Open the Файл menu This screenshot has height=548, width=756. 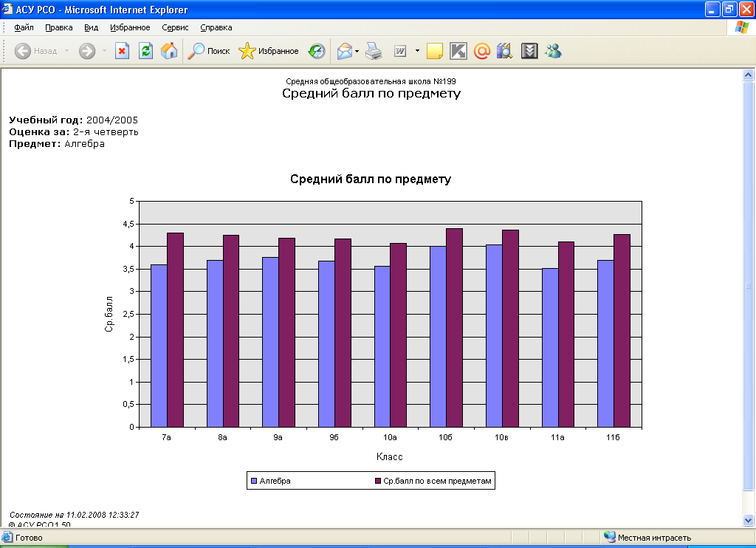[x=24, y=27]
